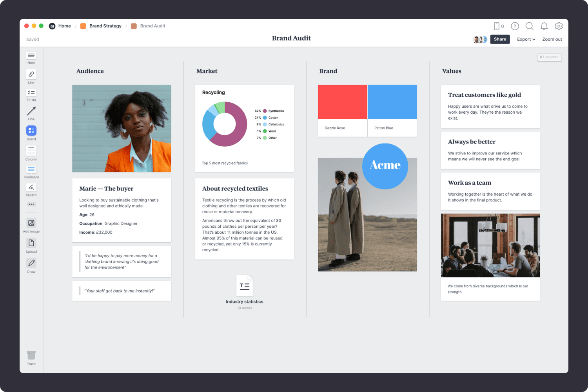
Task: Open the search panel
Action: [x=529, y=26]
